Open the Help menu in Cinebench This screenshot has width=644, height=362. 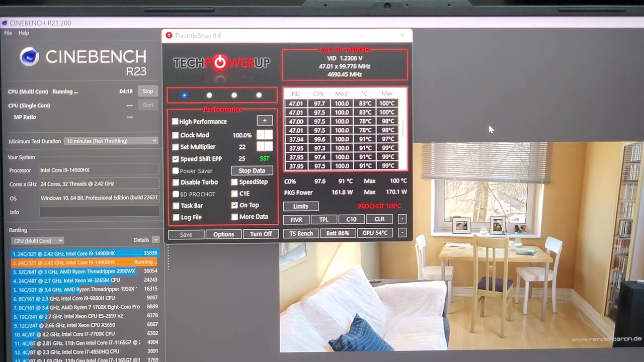[x=24, y=33]
